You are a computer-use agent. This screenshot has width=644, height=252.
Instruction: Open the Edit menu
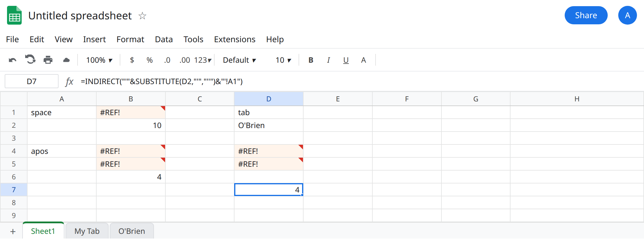37,39
